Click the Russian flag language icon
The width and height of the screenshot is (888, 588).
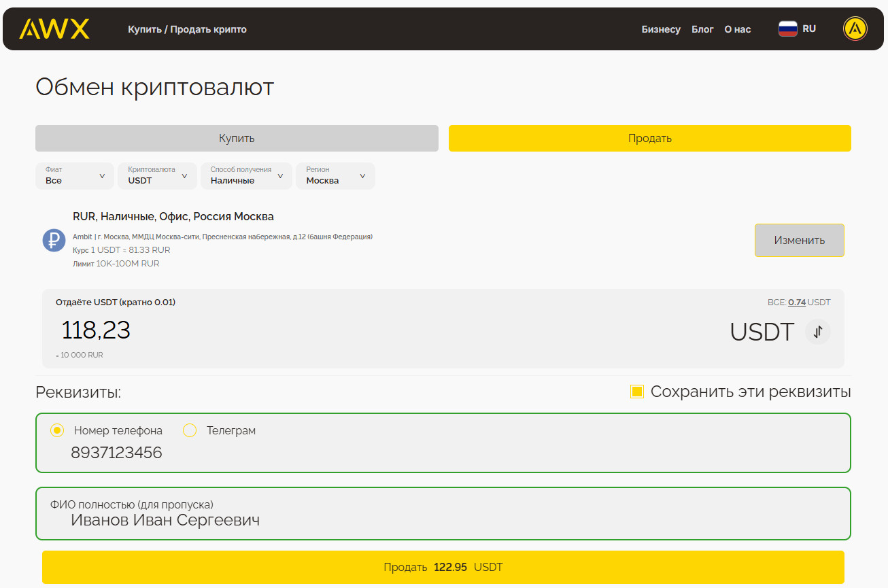pyautogui.click(x=787, y=29)
